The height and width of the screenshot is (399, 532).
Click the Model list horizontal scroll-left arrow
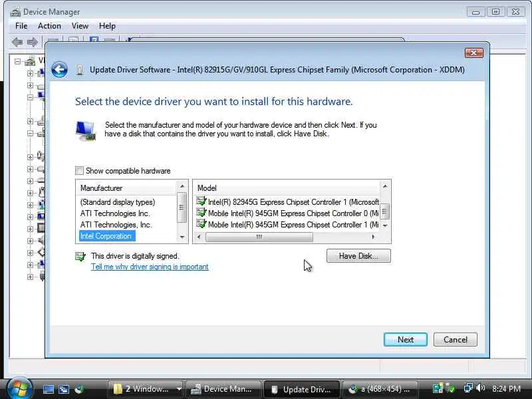pyautogui.click(x=199, y=237)
